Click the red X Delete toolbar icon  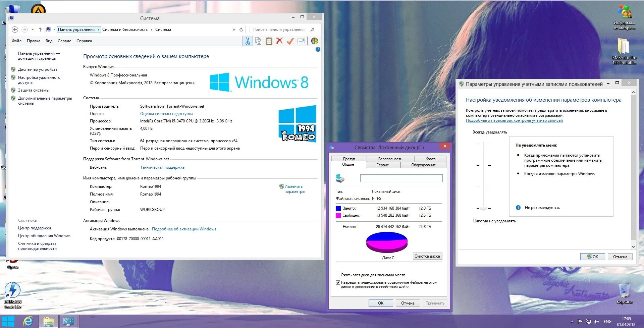(279, 41)
